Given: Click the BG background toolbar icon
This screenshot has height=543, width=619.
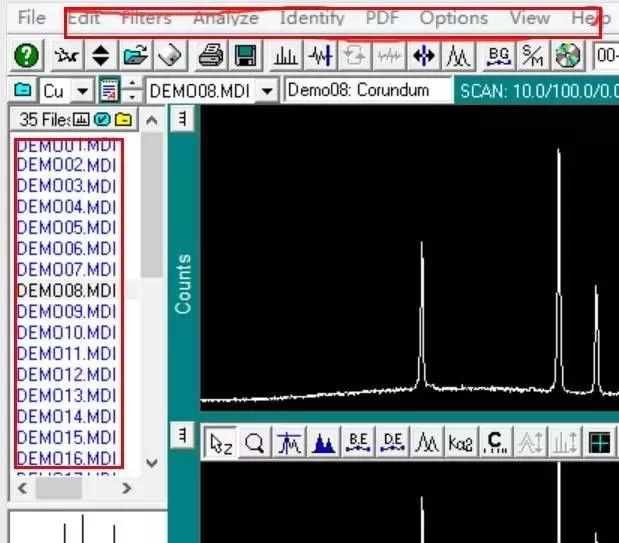Looking at the screenshot, I should pyautogui.click(x=499, y=55).
